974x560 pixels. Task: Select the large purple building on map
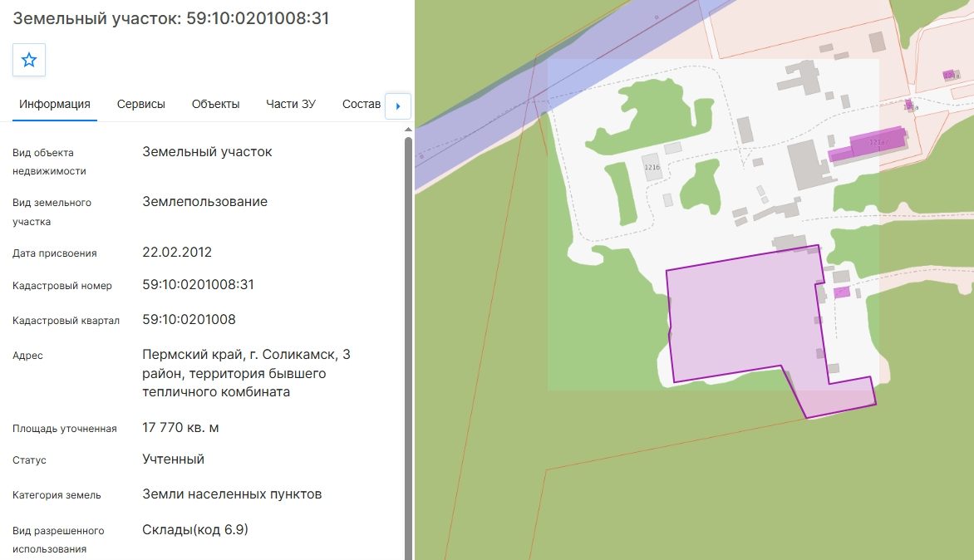tap(868, 144)
